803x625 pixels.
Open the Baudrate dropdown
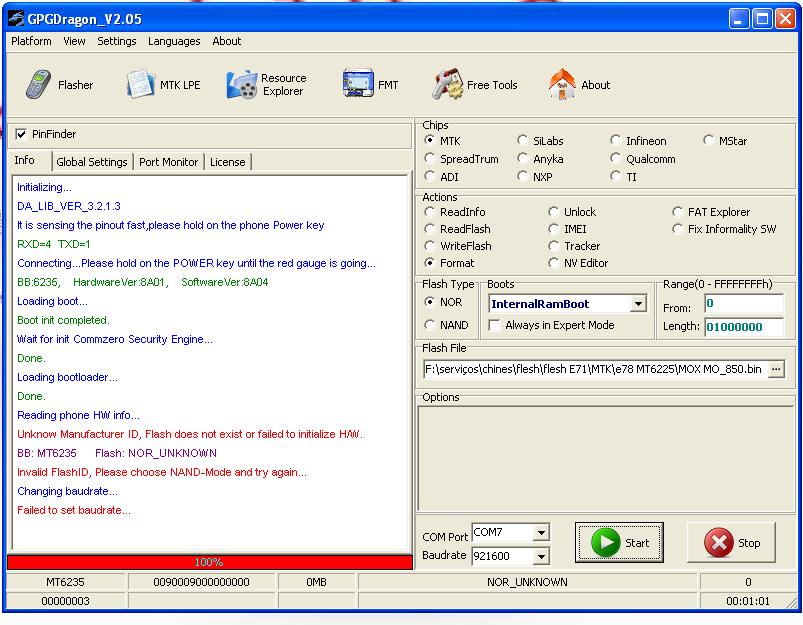[541, 556]
